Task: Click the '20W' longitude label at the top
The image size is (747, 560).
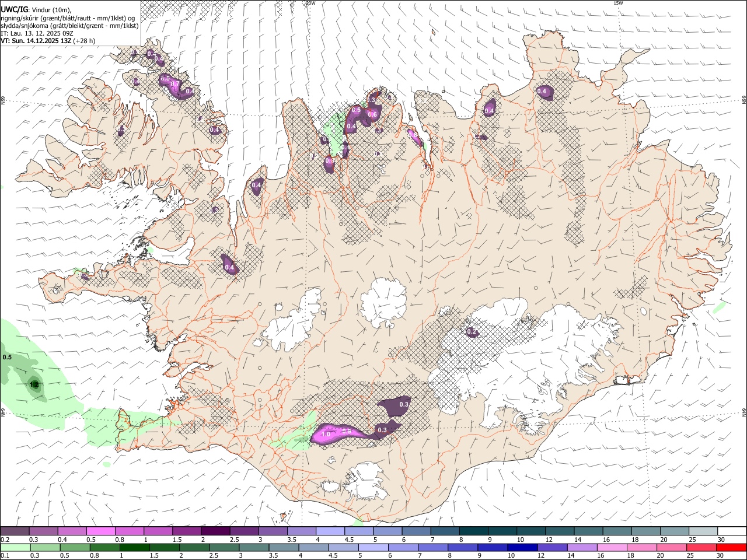Action: coord(310,3)
